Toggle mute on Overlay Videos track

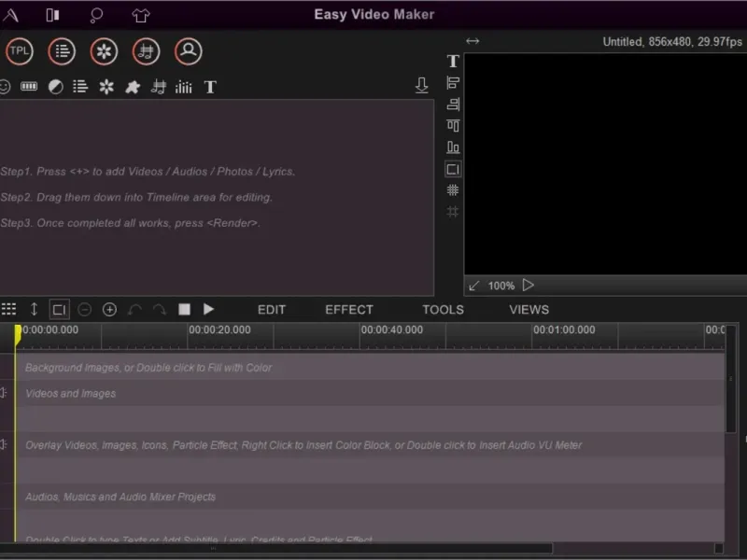[4, 444]
